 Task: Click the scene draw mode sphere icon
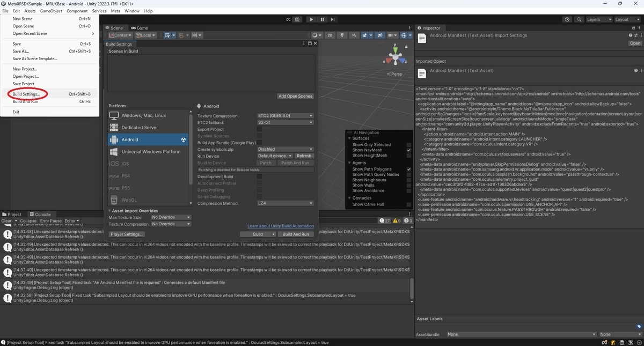pos(317,35)
